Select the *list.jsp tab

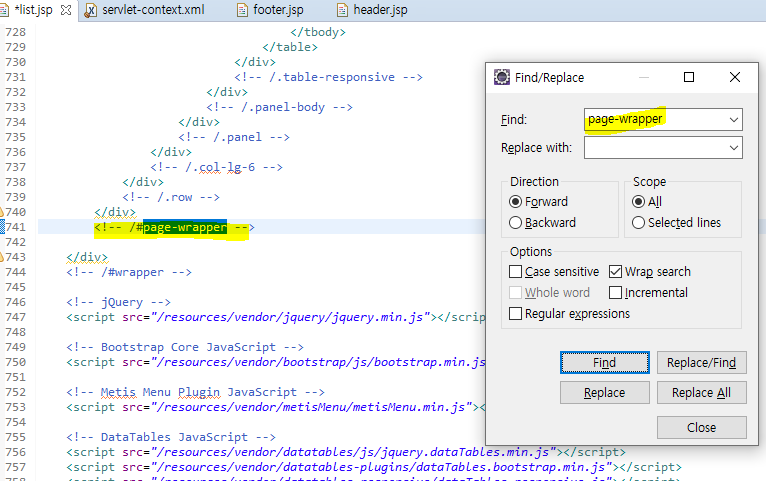point(34,10)
